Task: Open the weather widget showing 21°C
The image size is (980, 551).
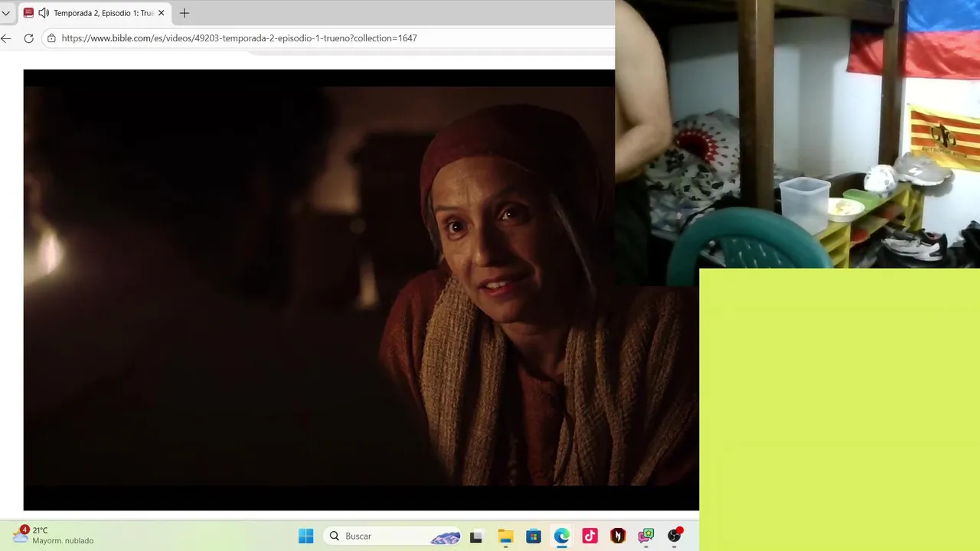Action: point(54,535)
